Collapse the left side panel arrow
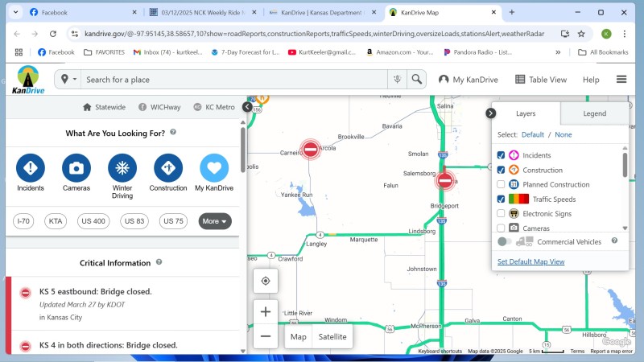644x362 pixels. [247, 107]
